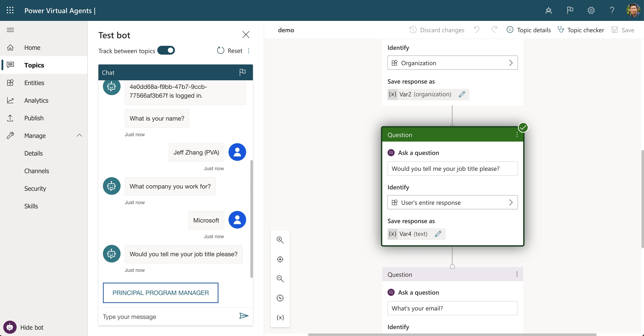This screenshot has height=336, width=644.
Task: Open the variables panel with {x} icon
Action: (x=280, y=318)
